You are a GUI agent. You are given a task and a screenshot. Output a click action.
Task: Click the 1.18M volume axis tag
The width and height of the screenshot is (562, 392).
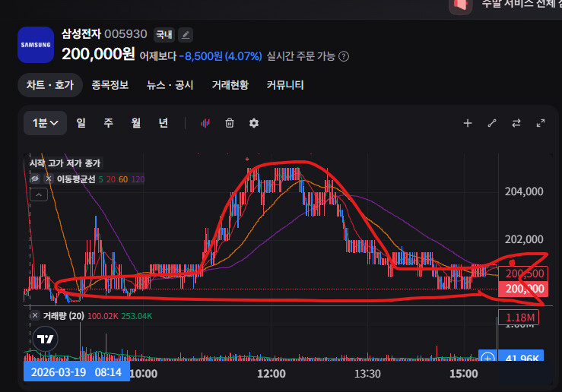tap(519, 318)
